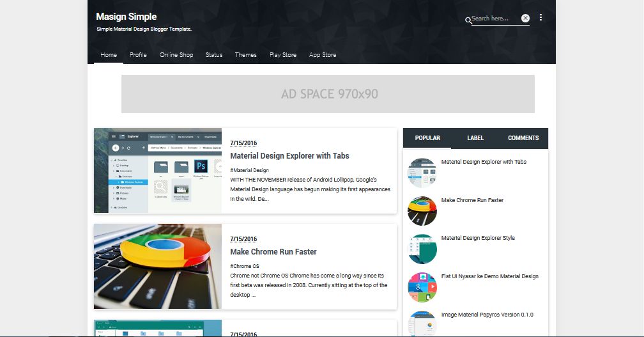
Task: Click popular round thumbnail for Papyros Version
Action: (x=422, y=324)
